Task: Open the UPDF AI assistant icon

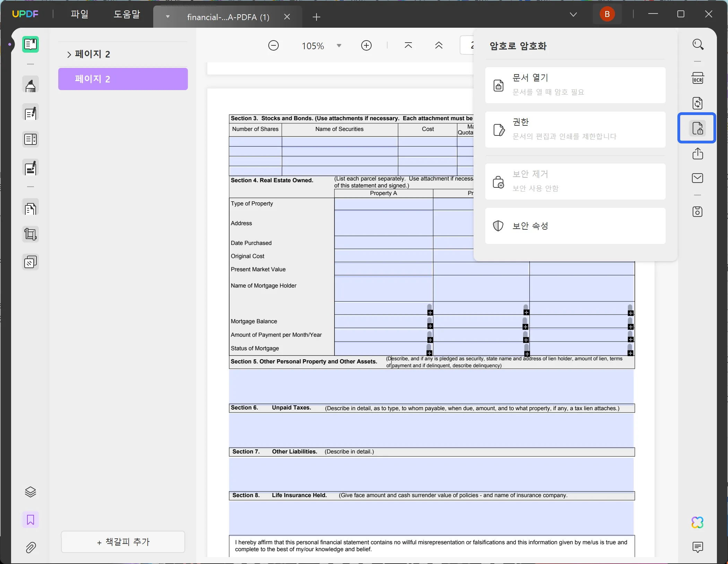Action: point(698,522)
